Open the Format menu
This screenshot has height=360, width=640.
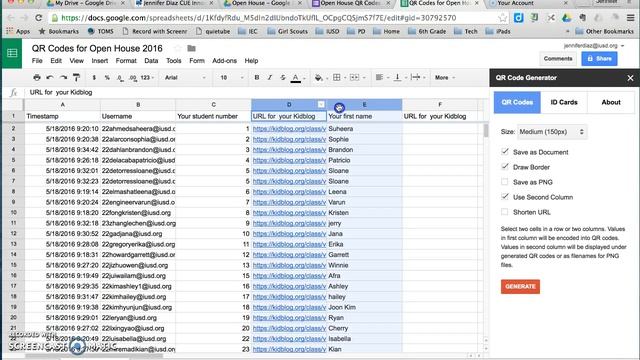[126, 60]
